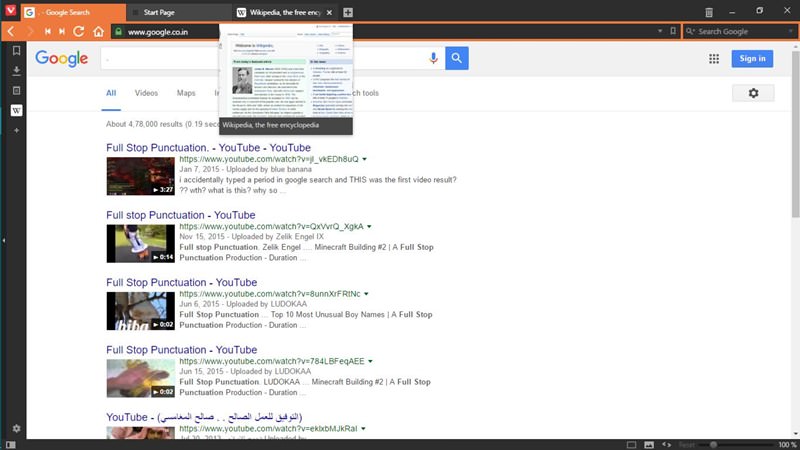Screen dimensions: 800x450
Task: Open the Wikipedia web panel
Action: (16, 110)
